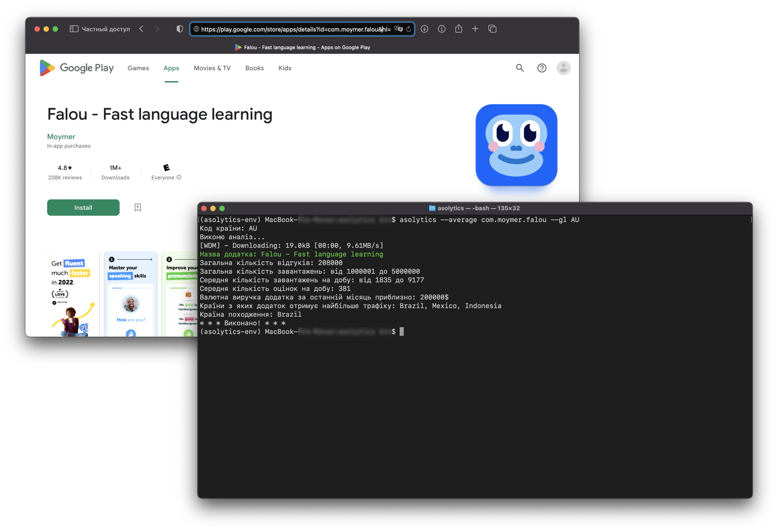The width and height of the screenshot is (778, 532).
Task: Click 'Країна походження: Brazil' line
Action: point(251,314)
